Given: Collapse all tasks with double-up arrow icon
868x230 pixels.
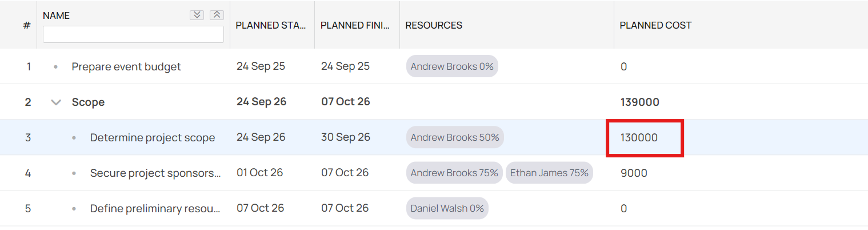Looking at the screenshot, I should [217, 15].
